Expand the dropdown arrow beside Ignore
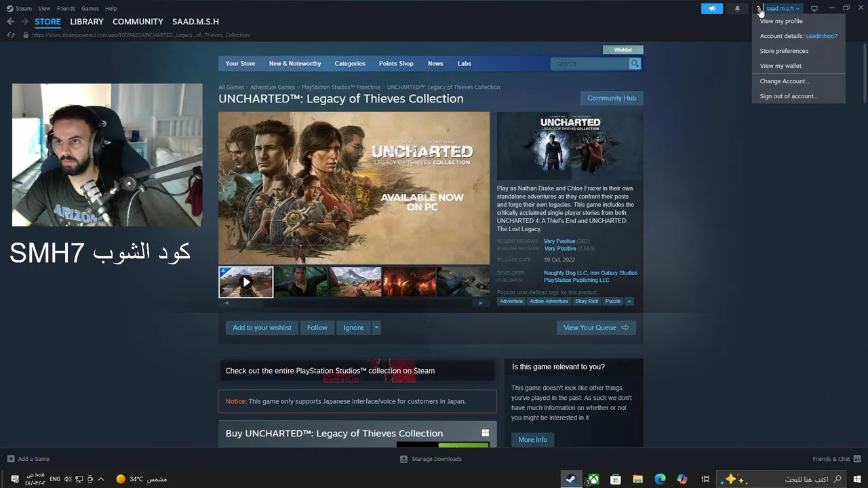 tap(376, 327)
